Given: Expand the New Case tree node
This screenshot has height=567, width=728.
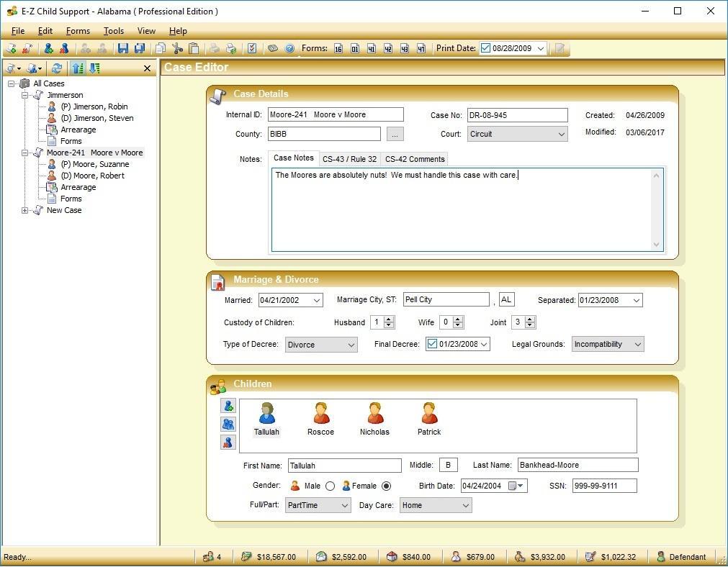Looking at the screenshot, I should click(25, 210).
